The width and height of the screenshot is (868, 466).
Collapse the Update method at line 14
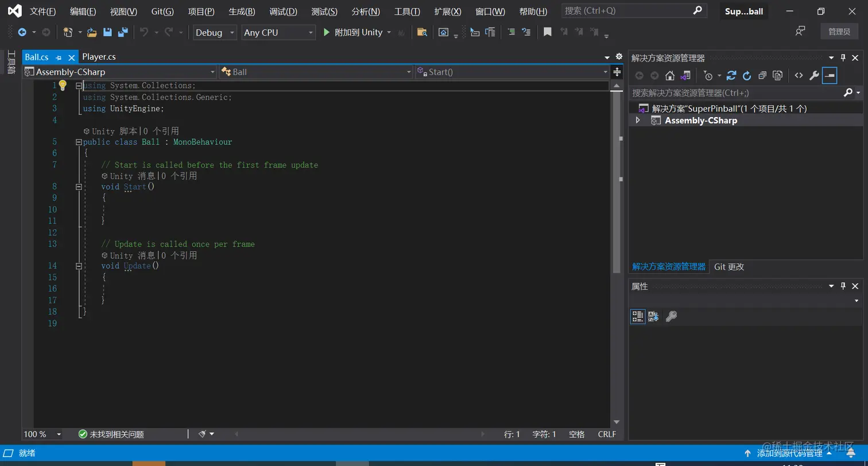pyautogui.click(x=79, y=266)
